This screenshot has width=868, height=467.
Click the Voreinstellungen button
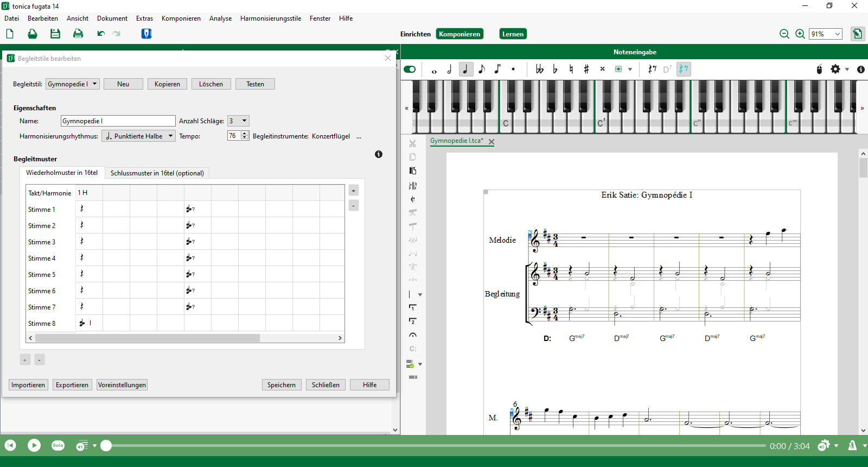point(122,385)
